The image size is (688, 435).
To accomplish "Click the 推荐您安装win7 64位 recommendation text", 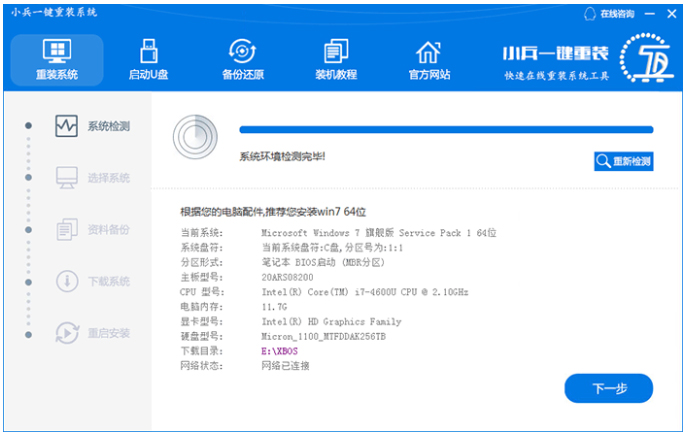I will coord(273,212).
